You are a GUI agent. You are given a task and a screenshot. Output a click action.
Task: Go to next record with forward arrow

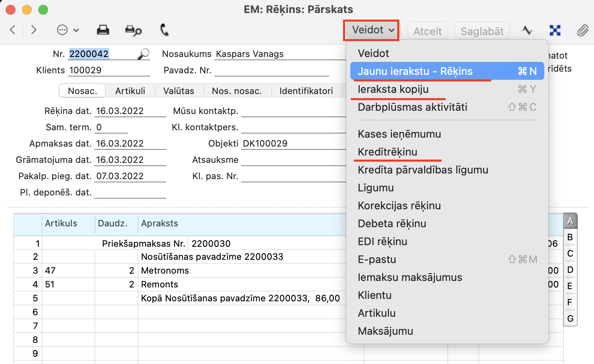pyautogui.click(x=34, y=30)
